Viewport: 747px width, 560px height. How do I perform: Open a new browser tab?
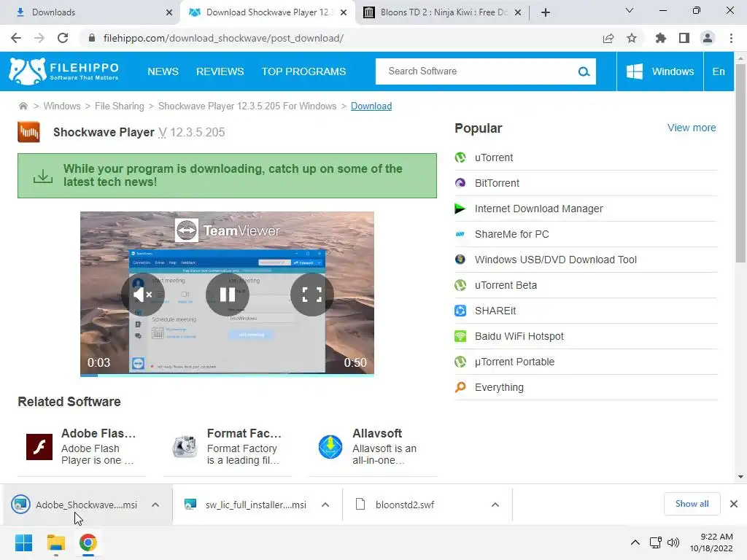(x=546, y=12)
